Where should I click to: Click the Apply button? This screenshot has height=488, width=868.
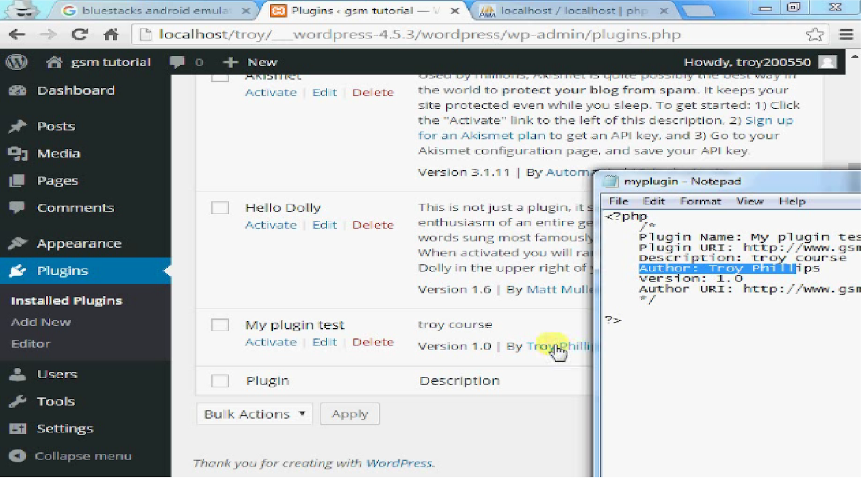click(x=350, y=414)
